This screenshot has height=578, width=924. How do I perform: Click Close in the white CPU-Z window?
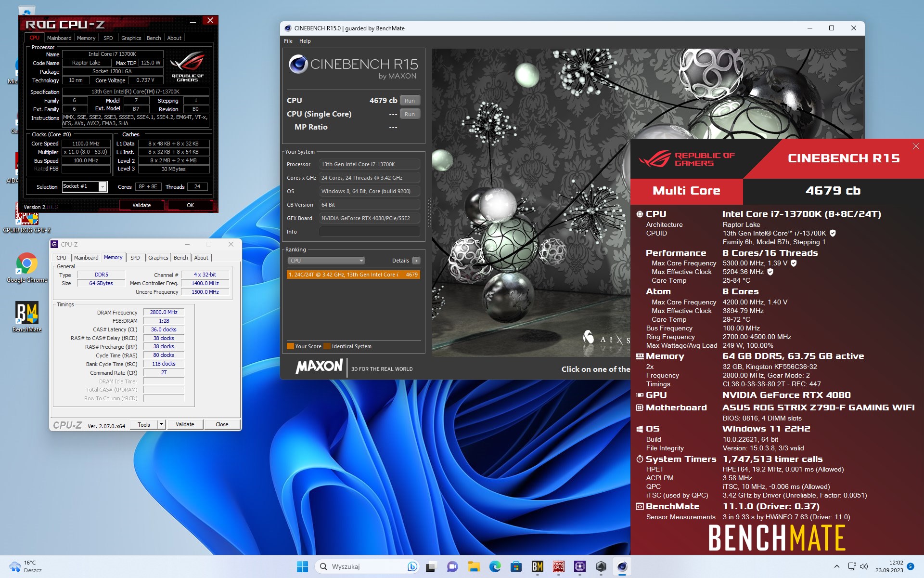222,424
